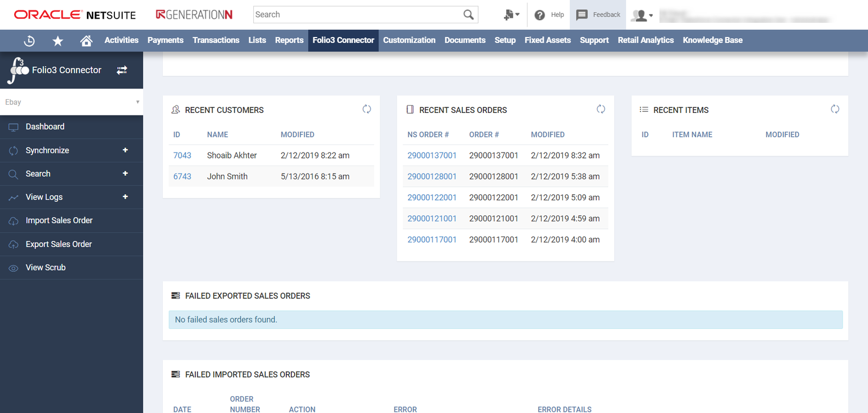Click the View Logs chart icon

(x=14, y=198)
